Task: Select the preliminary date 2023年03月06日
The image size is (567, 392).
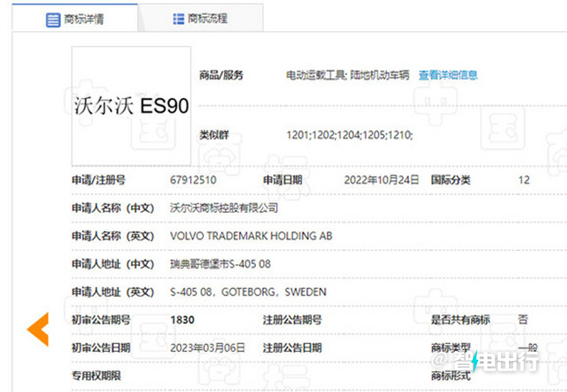Action: [x=208, y=348]
